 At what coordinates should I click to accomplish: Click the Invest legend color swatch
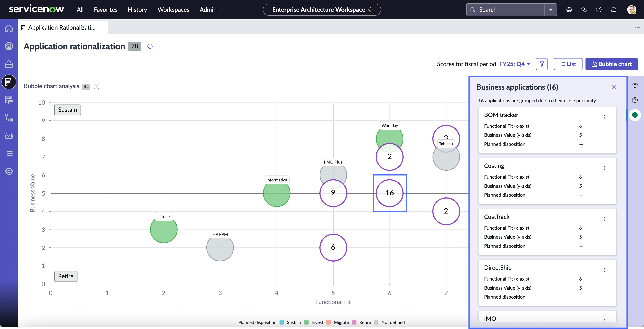click(306, 322)
